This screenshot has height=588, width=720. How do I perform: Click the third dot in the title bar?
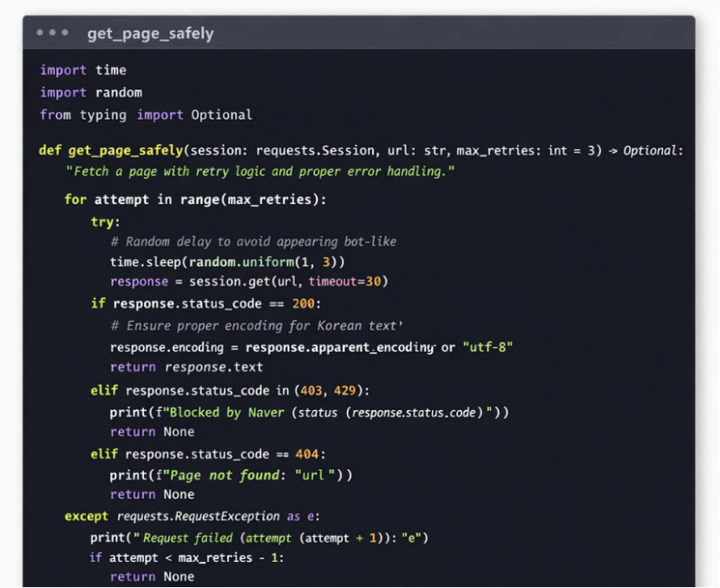click(64, 33)
